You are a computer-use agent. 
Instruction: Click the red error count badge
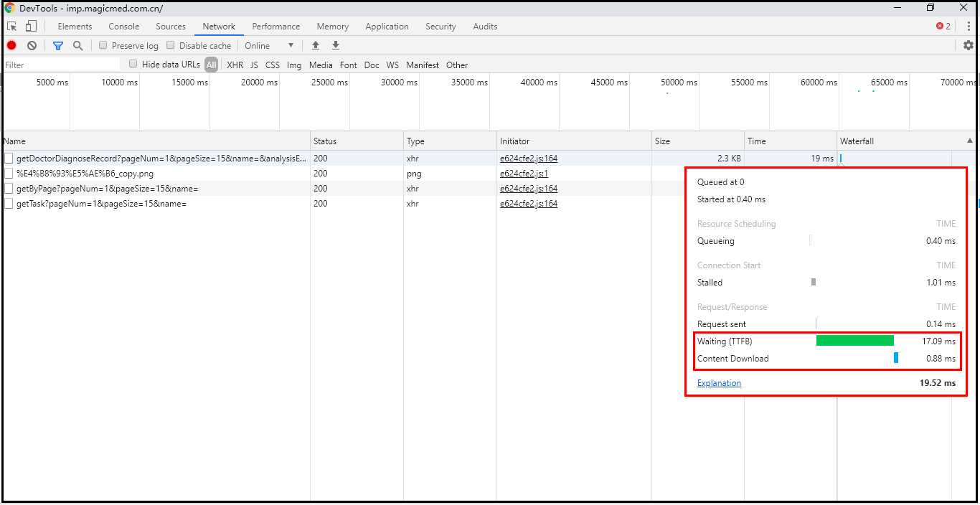[x=943, y=27]
